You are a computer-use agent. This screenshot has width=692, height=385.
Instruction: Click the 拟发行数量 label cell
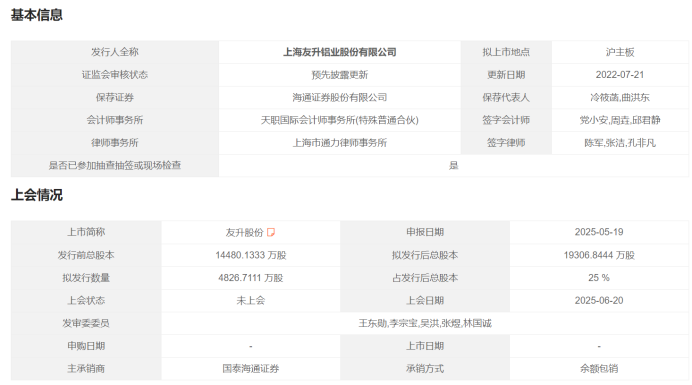click(86, 278)
